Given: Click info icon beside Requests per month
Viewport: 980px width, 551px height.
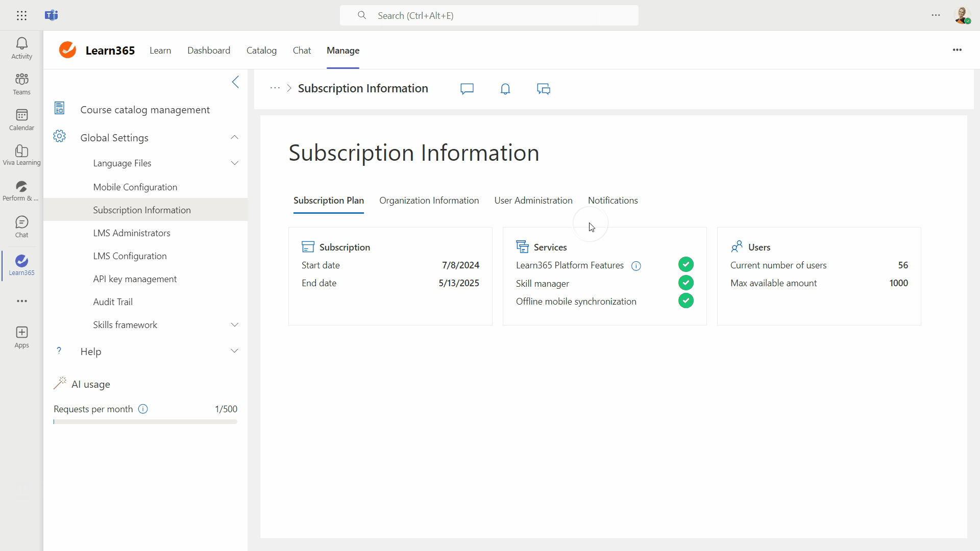Looking at the screenshot, I should (143, 409).
